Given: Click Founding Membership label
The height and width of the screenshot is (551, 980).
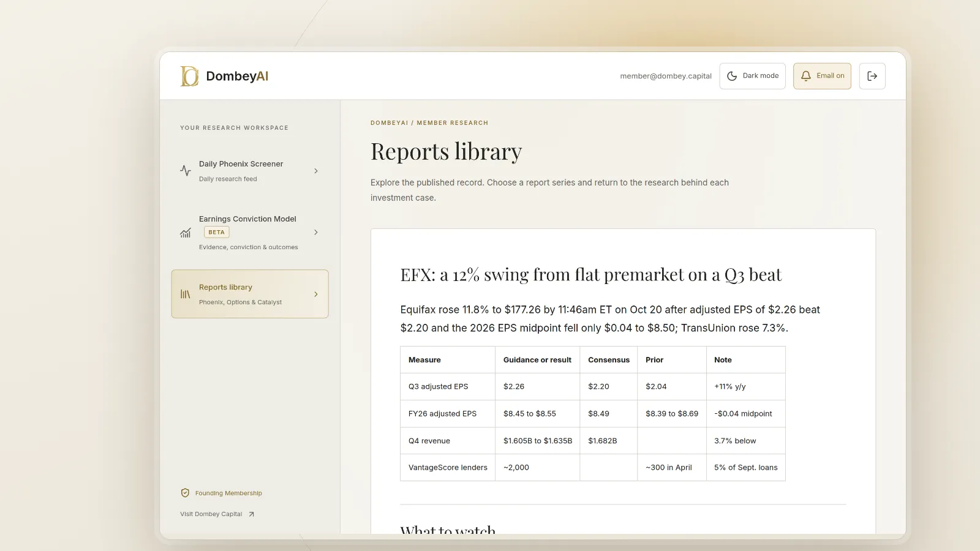Looking at the screenshot, I should 228,493.
